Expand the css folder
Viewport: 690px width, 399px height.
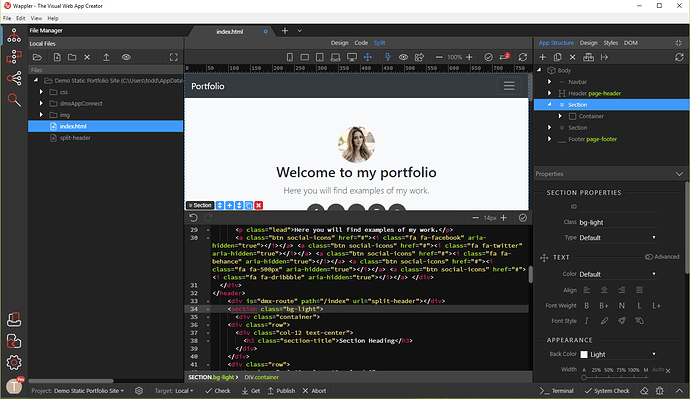(41, 92)
